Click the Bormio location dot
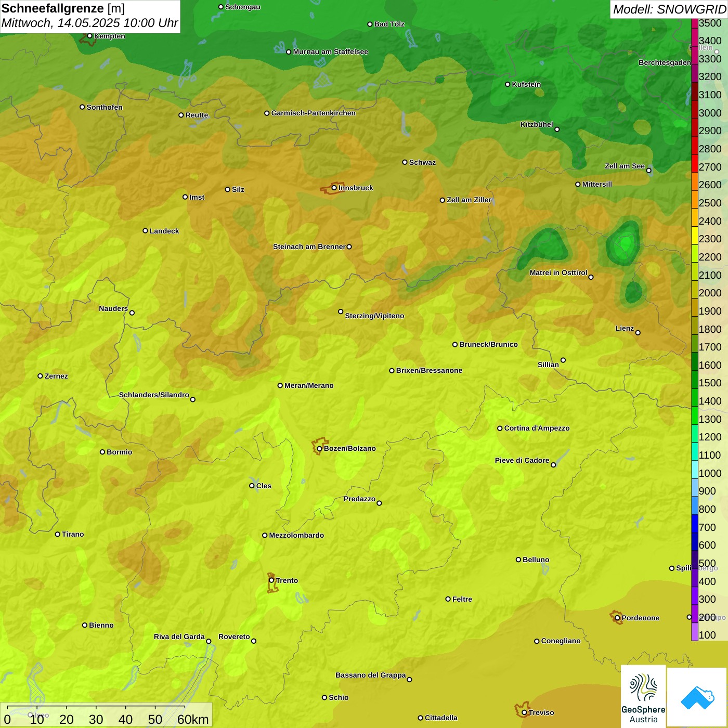Image resolution: width=728 pixels, height=728 pixels. [x=102, y=452]
